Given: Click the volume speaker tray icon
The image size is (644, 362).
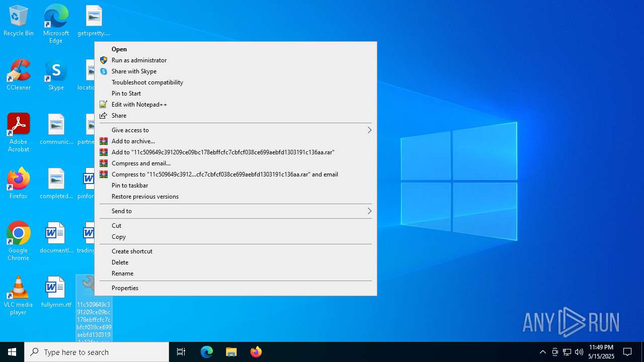Looking at the screenshot, I should (x=579, y=352).
